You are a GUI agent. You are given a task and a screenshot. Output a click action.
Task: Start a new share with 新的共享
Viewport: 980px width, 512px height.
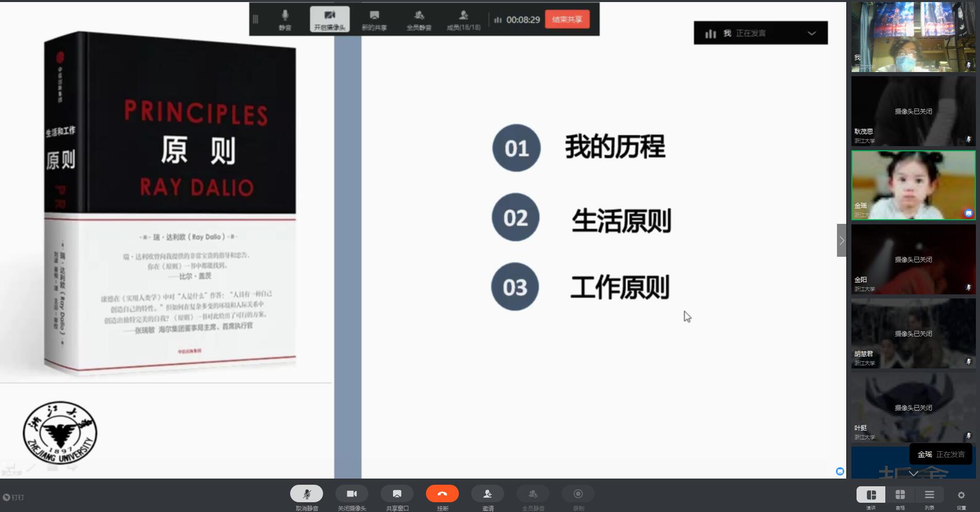tap(374, 20)
